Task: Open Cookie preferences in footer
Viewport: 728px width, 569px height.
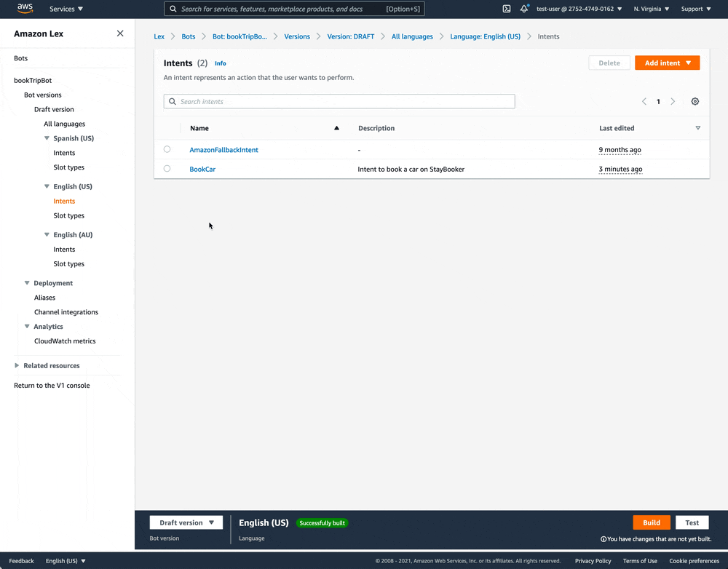Action: pos(694,561)
